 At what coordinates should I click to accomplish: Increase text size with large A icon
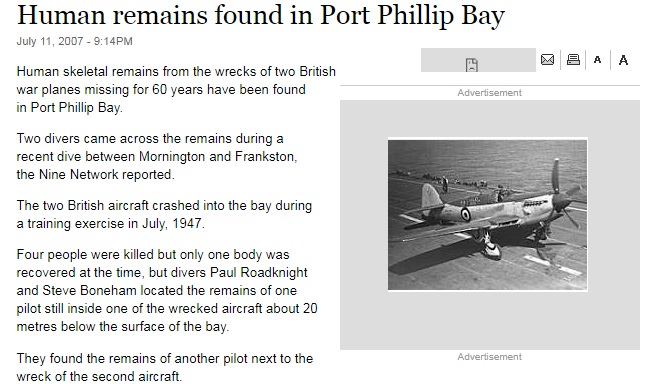623,60
